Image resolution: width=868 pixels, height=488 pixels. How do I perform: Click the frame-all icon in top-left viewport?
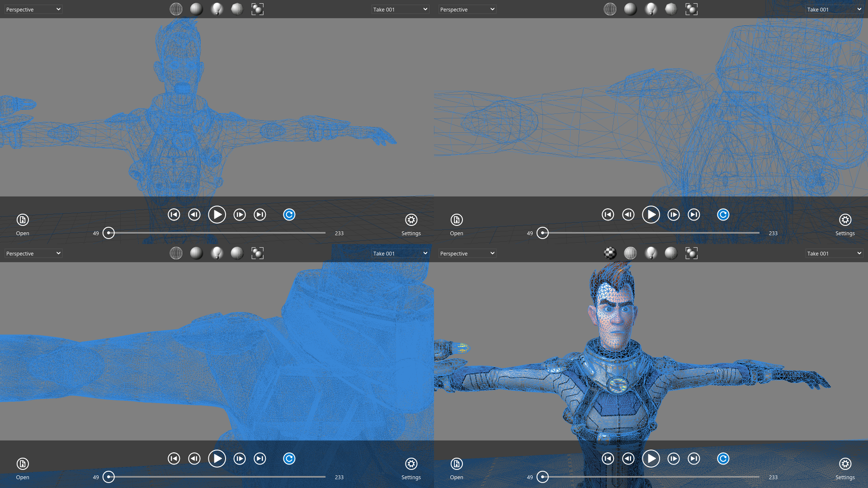tap(257, 9)
